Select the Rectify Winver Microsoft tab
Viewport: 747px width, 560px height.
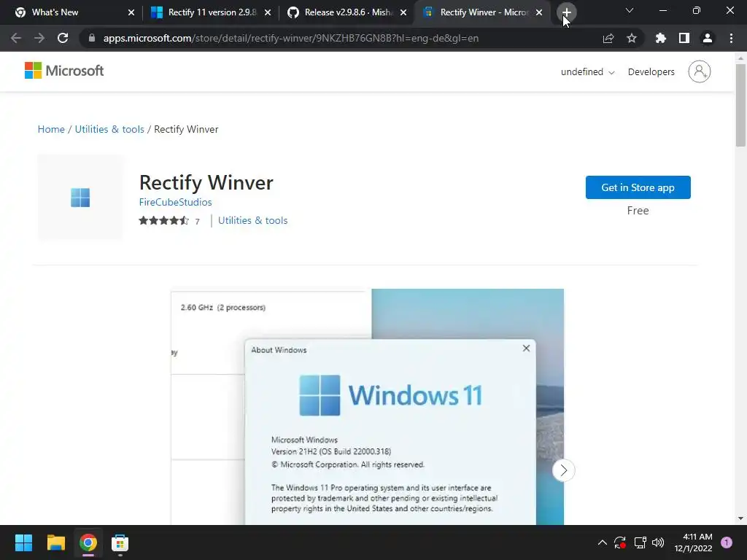[x=483, y=12]
